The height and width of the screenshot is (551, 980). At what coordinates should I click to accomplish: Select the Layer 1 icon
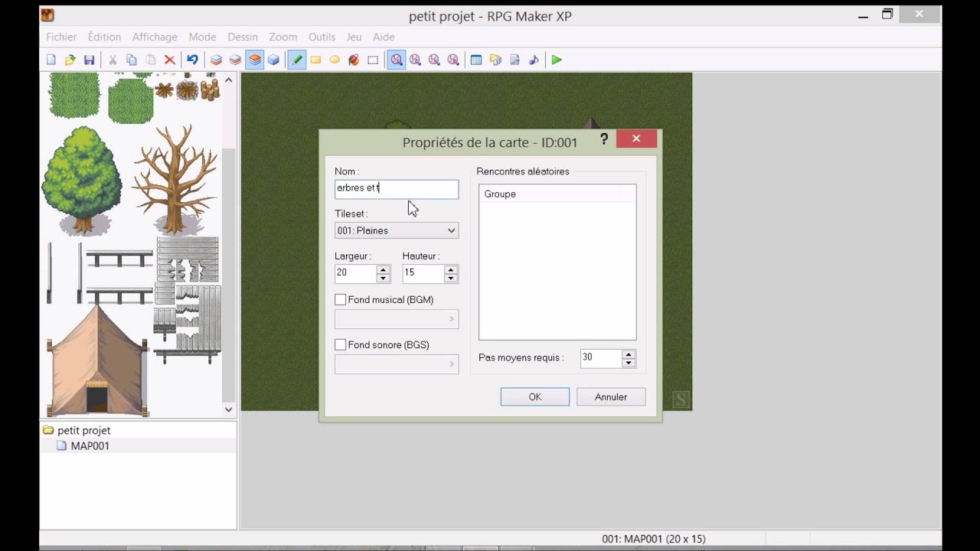coord(216,60)
